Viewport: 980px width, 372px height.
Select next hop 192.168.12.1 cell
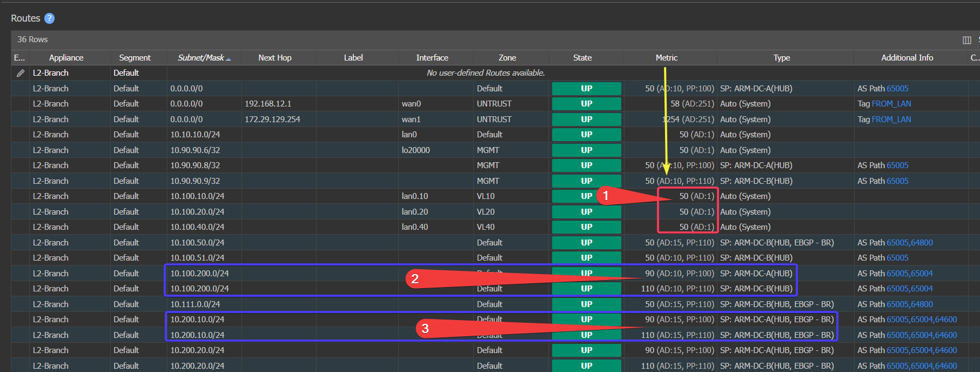(x=278, y=104)
